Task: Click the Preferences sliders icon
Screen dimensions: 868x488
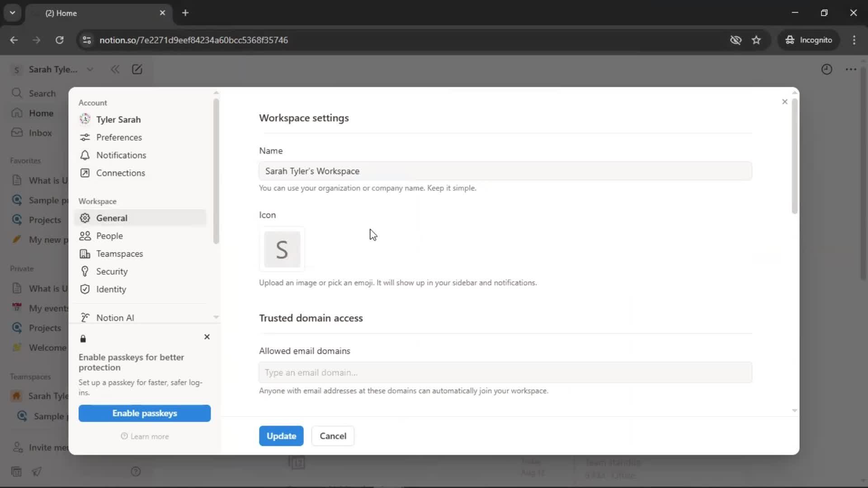Action: [85, 137]
